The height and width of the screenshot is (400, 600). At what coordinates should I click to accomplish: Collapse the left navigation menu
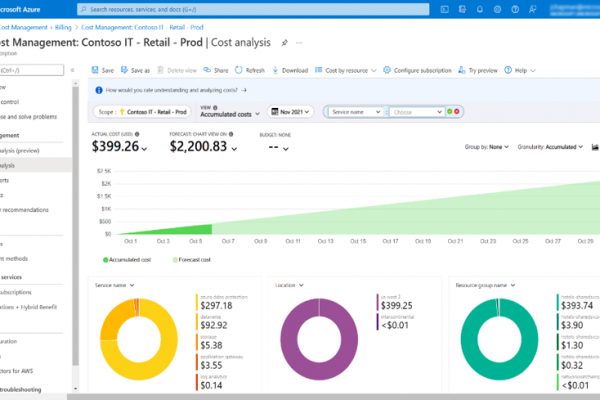(x=72, y=70)
